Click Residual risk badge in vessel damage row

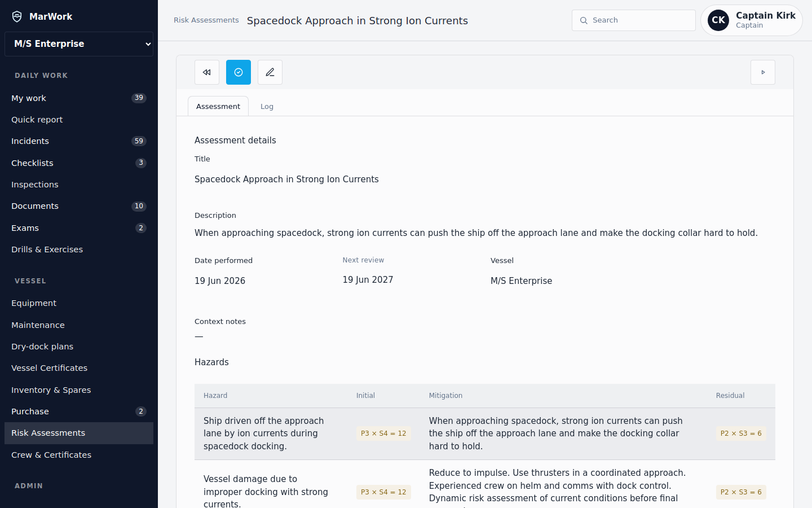click(x=741, y=492)
